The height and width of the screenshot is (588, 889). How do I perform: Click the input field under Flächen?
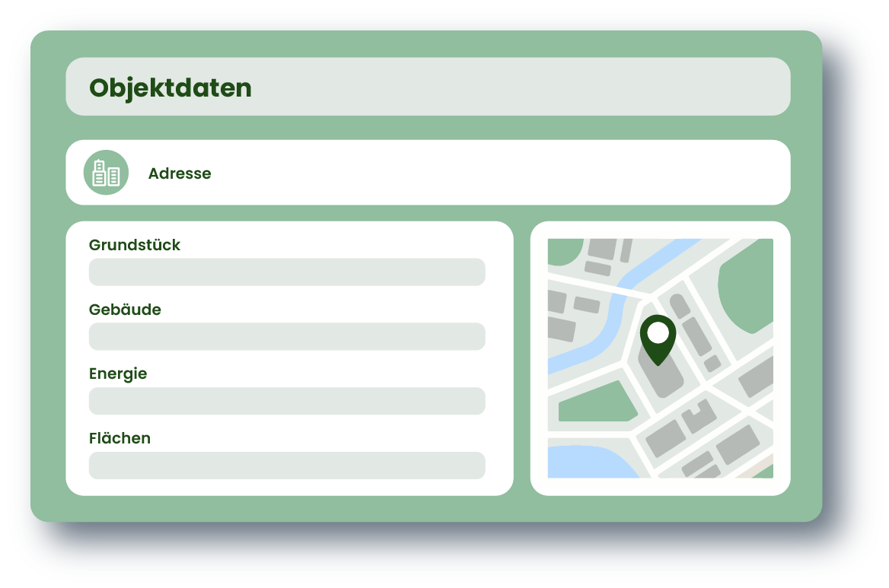[x=287, y=466]
